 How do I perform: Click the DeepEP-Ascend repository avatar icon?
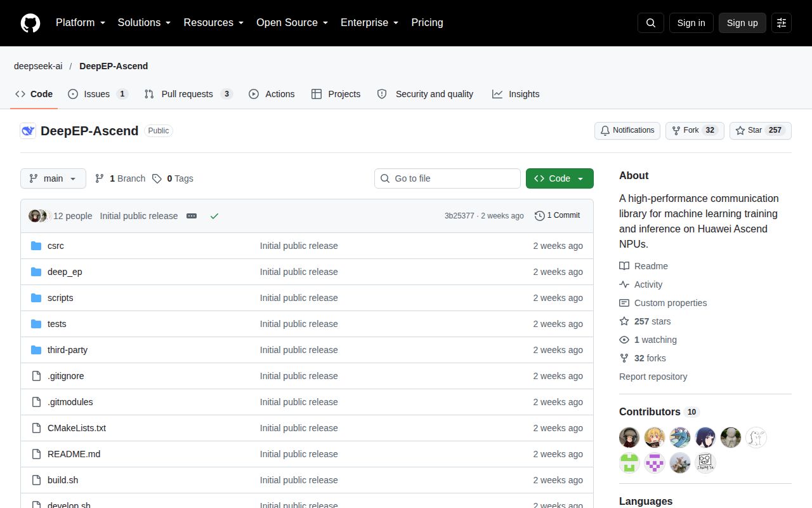point(28,131)
